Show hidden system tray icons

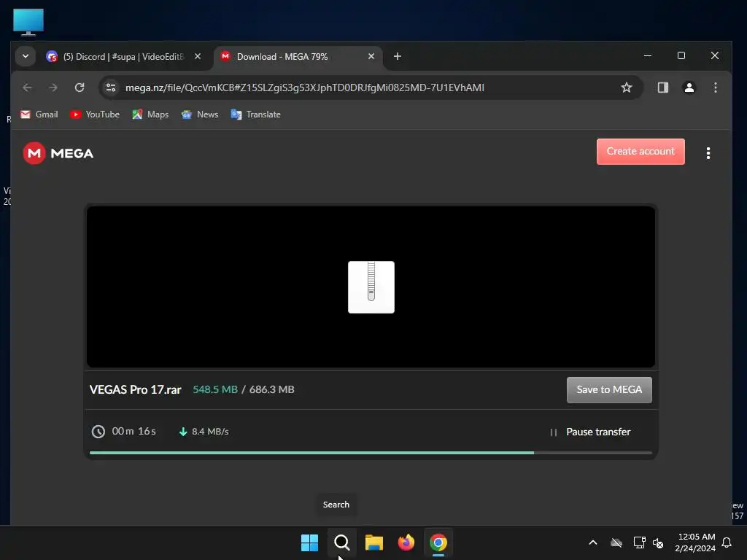point(593,542)
